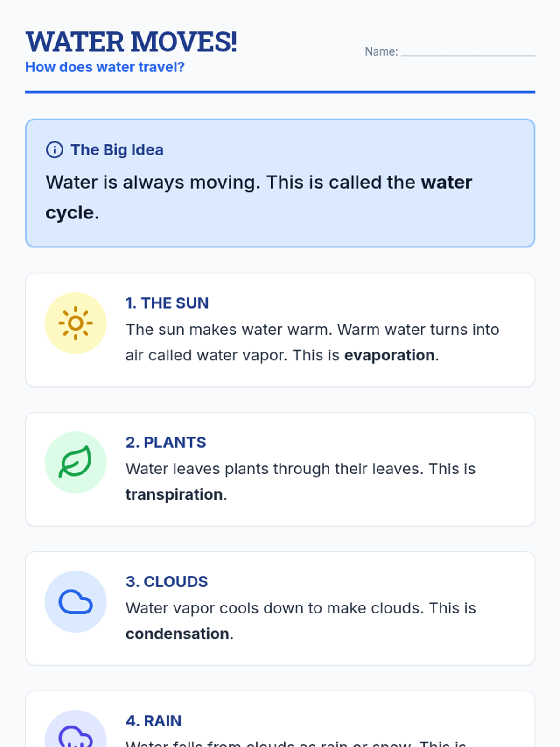Click the Name: label
This screenshot has width=560, height=747.
[381, 51]
